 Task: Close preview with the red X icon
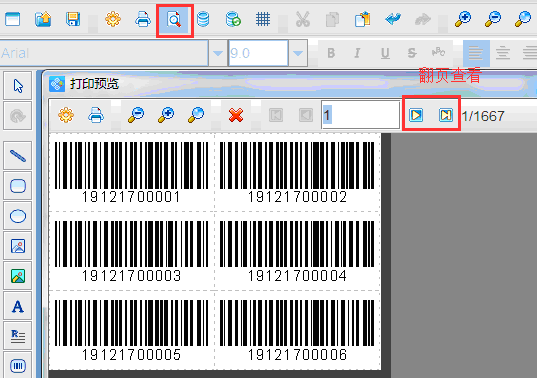click(236, 115)
